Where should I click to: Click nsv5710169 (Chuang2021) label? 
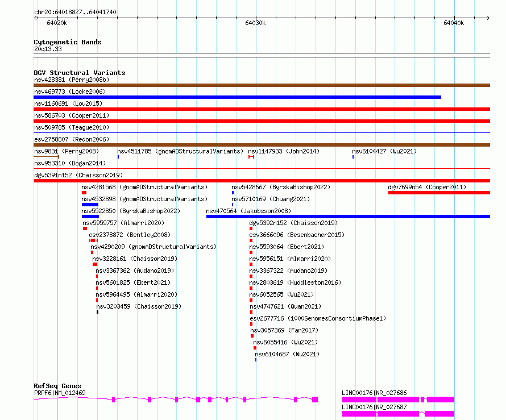click(271, 199)
